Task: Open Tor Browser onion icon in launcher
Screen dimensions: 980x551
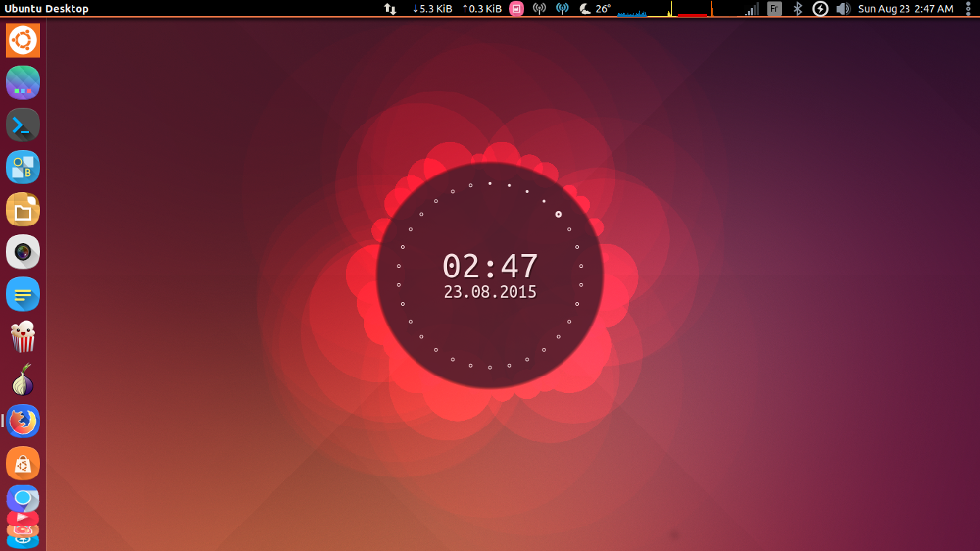Action: click(x=24, y=379)
